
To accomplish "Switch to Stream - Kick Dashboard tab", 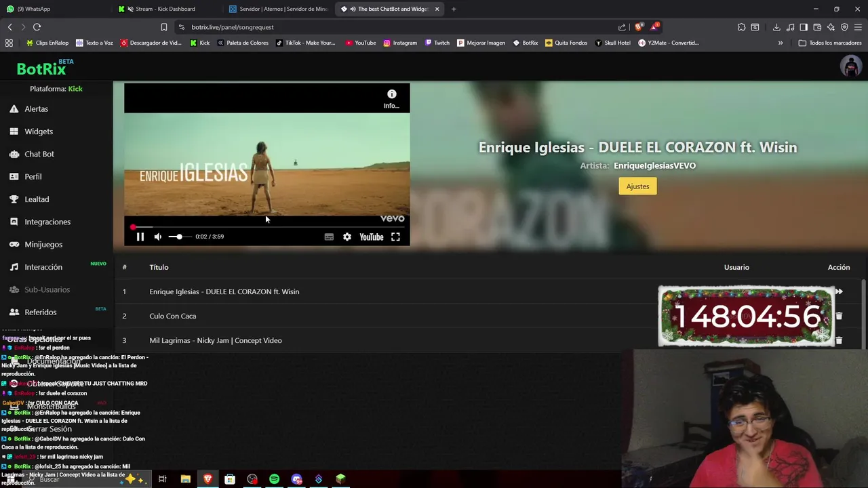I will click(167, 9).
